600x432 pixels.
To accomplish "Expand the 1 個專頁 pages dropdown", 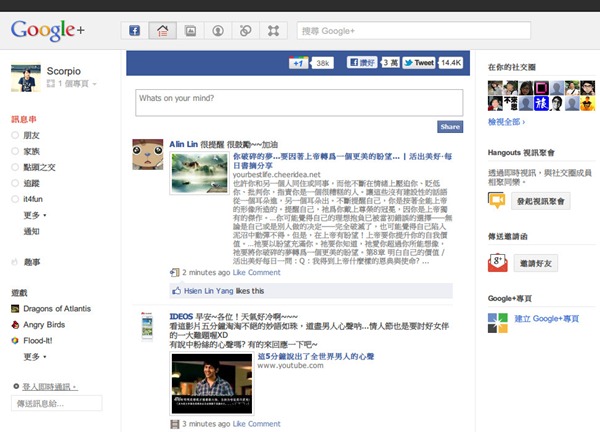I will (x=72, y=83).
